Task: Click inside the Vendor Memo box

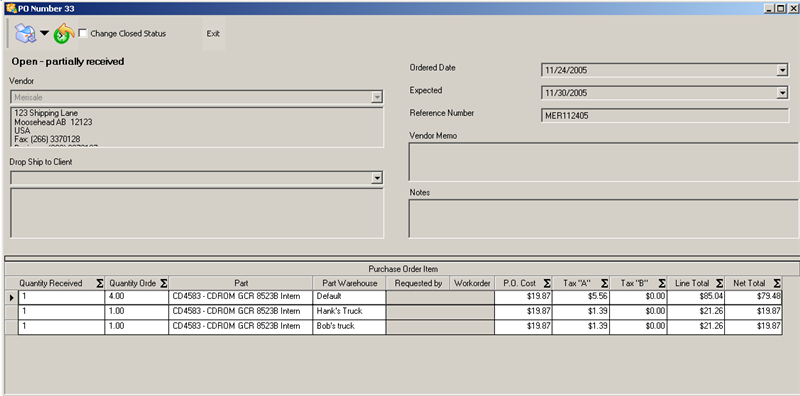Action: pos(604,162)
